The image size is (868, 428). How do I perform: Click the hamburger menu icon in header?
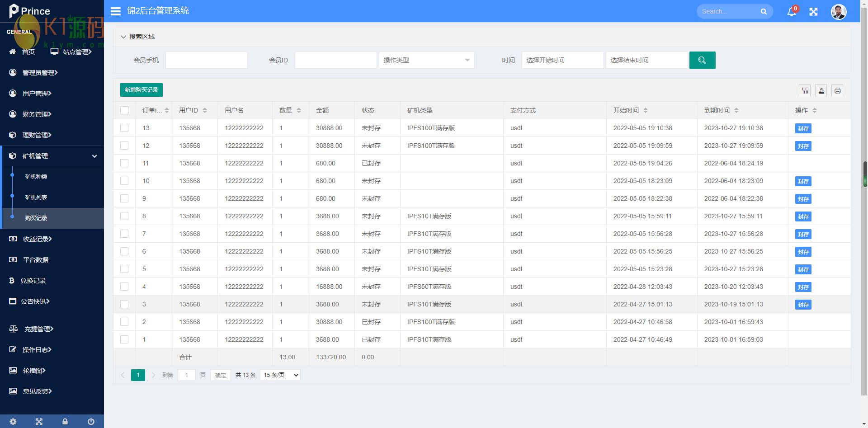coord(116,11)
